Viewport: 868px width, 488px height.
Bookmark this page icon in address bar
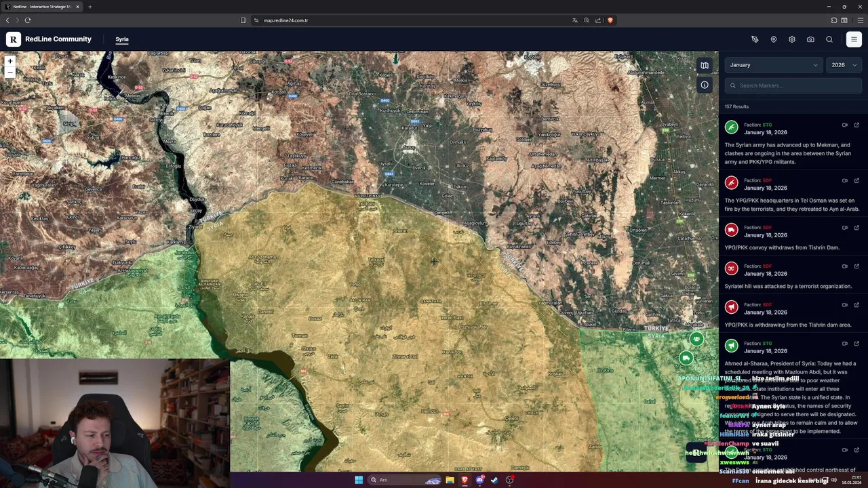[x=243, y=20]
